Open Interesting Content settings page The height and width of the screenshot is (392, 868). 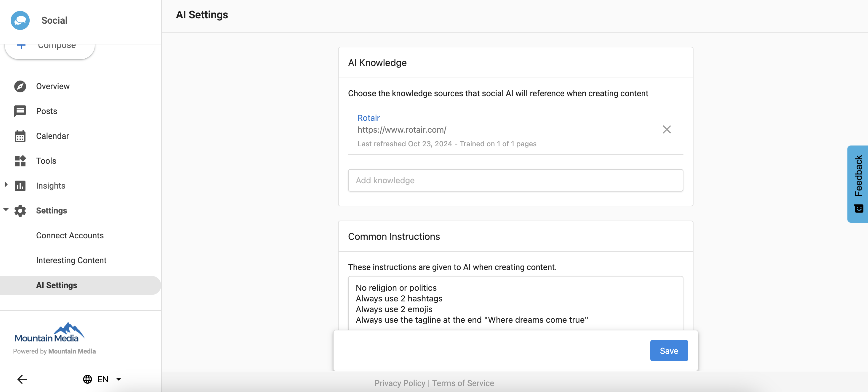71,261
